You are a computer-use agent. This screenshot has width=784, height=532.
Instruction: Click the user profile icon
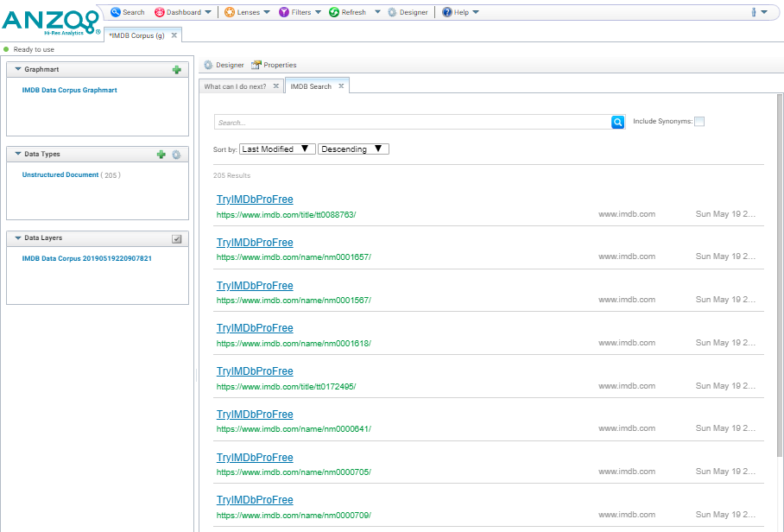(754, 12)
